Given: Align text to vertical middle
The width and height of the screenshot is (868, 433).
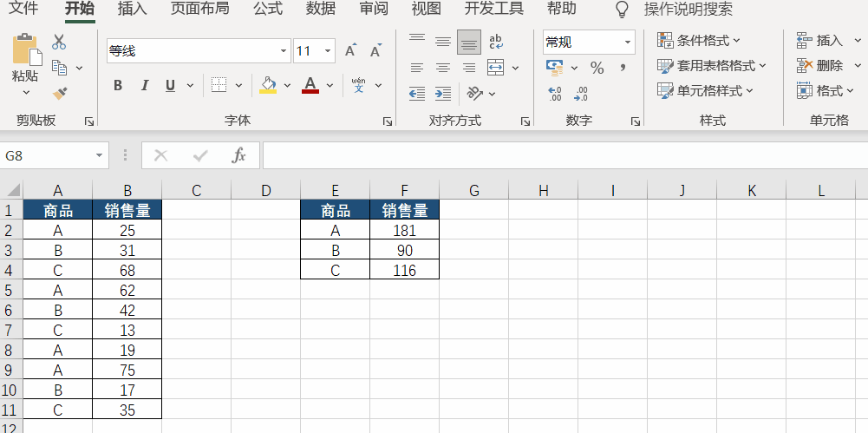Looking at the screenshot, I should pyautogui.click(x=443, y=42).
